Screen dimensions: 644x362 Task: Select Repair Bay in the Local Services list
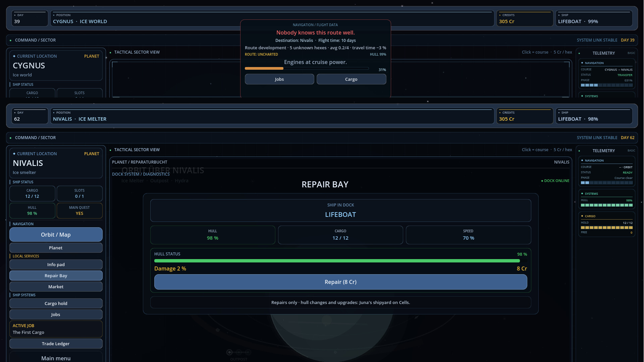[56, 276]
